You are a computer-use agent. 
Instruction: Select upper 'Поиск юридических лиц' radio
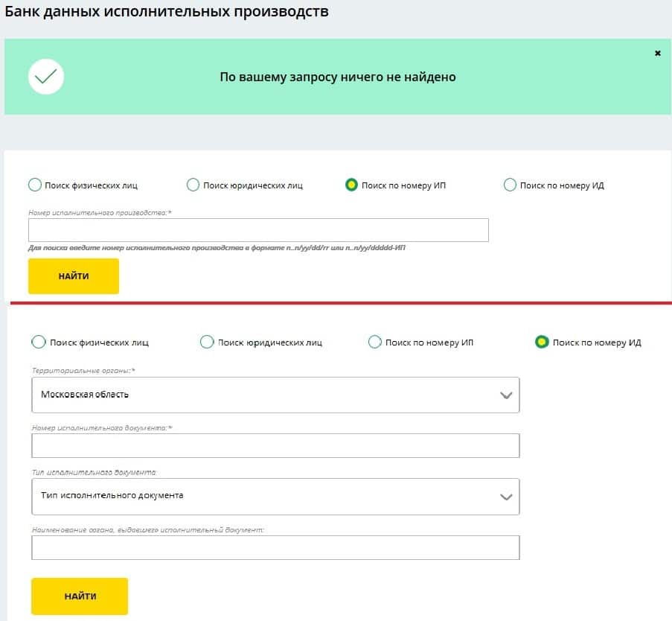(x=193, y=185)
